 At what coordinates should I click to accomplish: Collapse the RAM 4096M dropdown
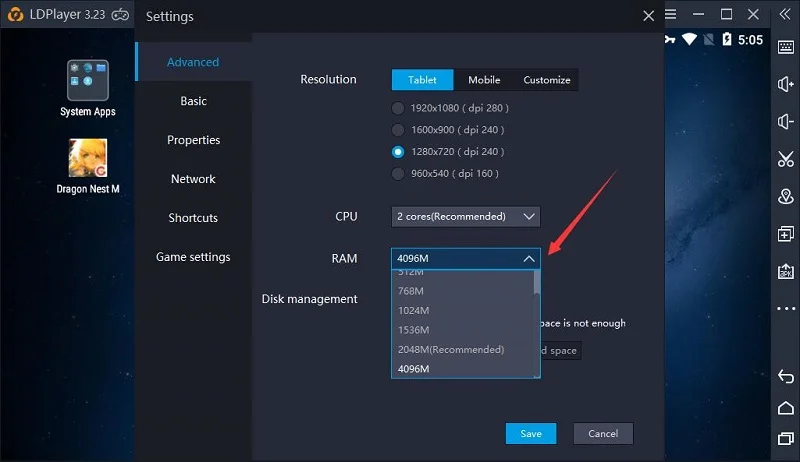pos(466,259)
